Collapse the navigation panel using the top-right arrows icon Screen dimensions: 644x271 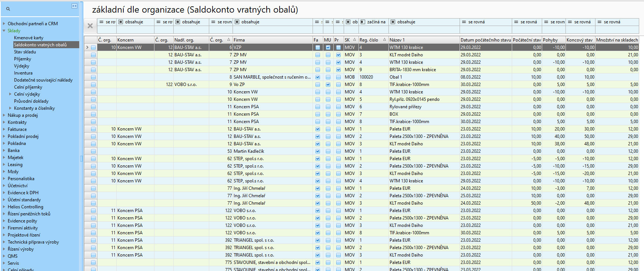coord(74,6)
